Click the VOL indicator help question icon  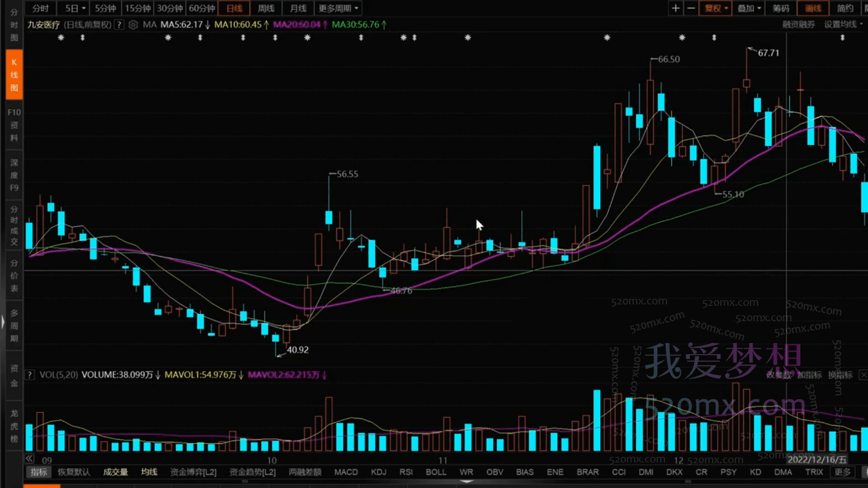(30, 375)
